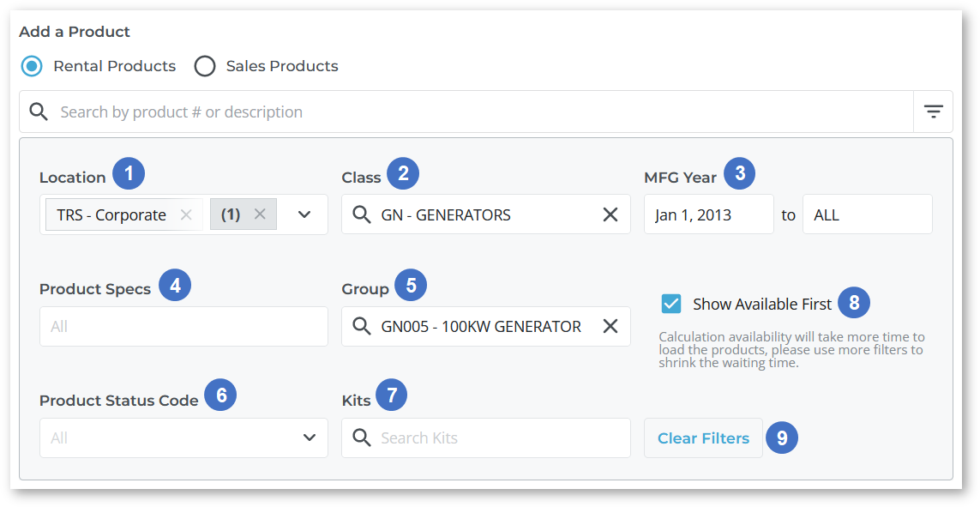980x507 pixels.
Task: Open the Product Status Code dropdown
Action: (x=183, y=438)
